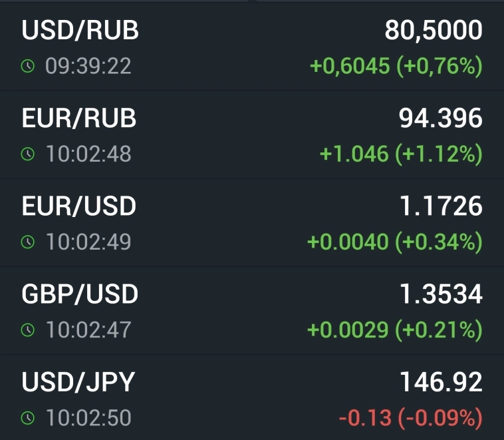Open the USD/JPY currency pair

coord(78,382)
